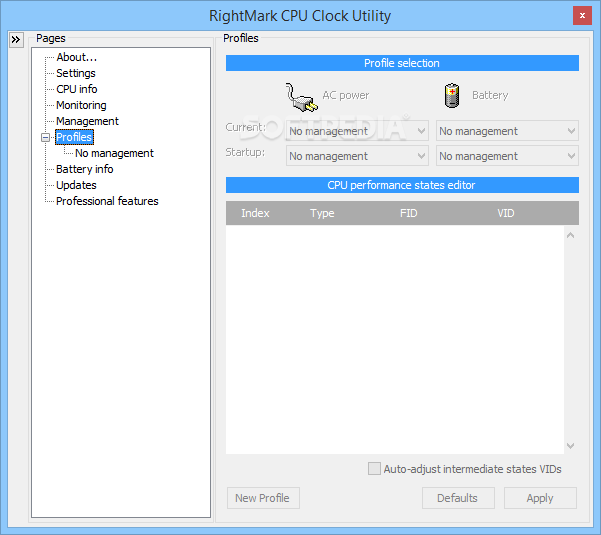This screenshot has width=601, height=535.
Task: Click the CPU performance states editor header
Action: 402,185
